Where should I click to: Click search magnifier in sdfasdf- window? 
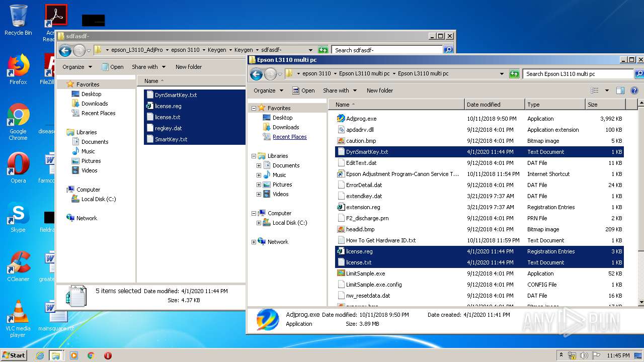click(448, 50)
